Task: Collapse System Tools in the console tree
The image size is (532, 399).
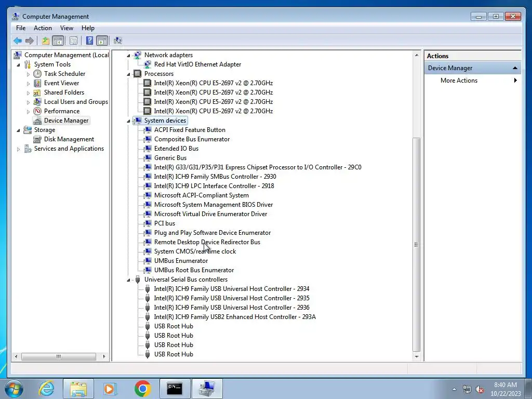Action: pos(18,65)
